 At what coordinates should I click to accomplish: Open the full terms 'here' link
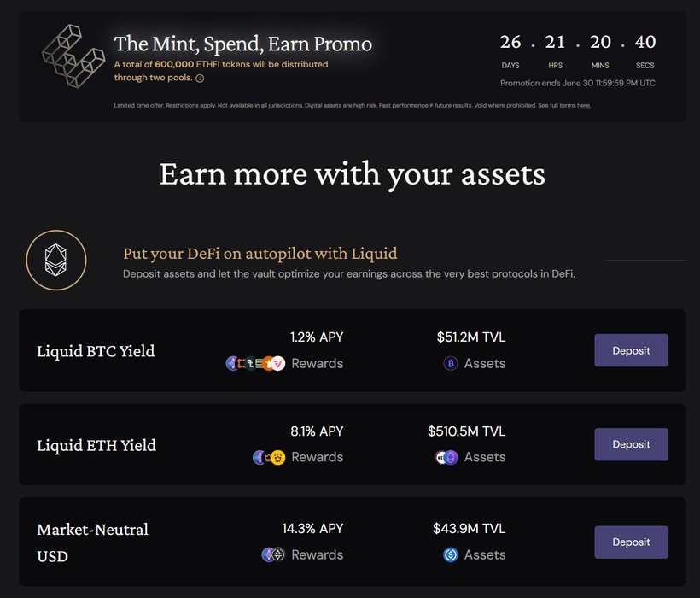tap(583, 105)
